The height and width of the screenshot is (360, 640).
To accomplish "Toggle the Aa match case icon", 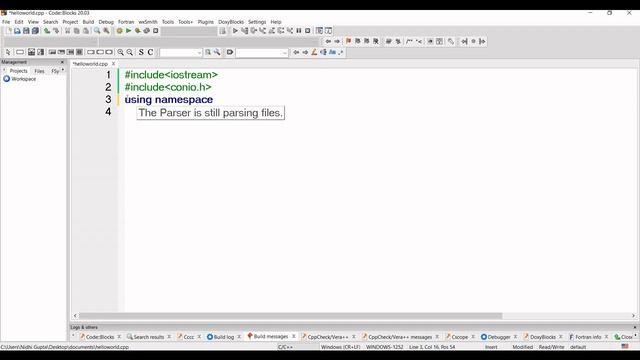I will 332,52.
